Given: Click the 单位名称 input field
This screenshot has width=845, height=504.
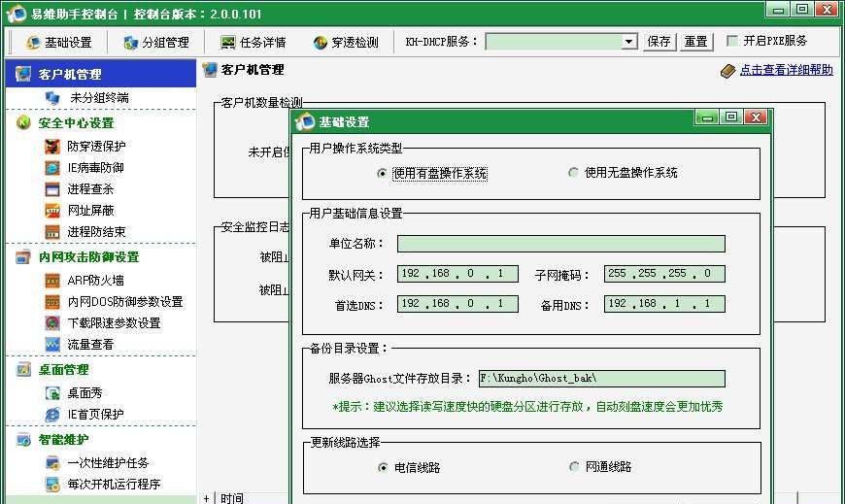Looking at the screenshot, I should tap(561, 244).
